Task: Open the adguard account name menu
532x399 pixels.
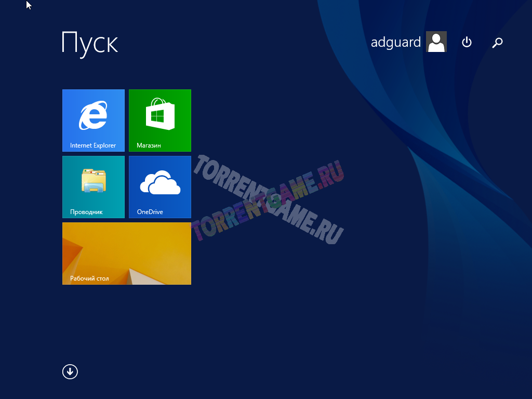Action: click(x=395, y=43)
